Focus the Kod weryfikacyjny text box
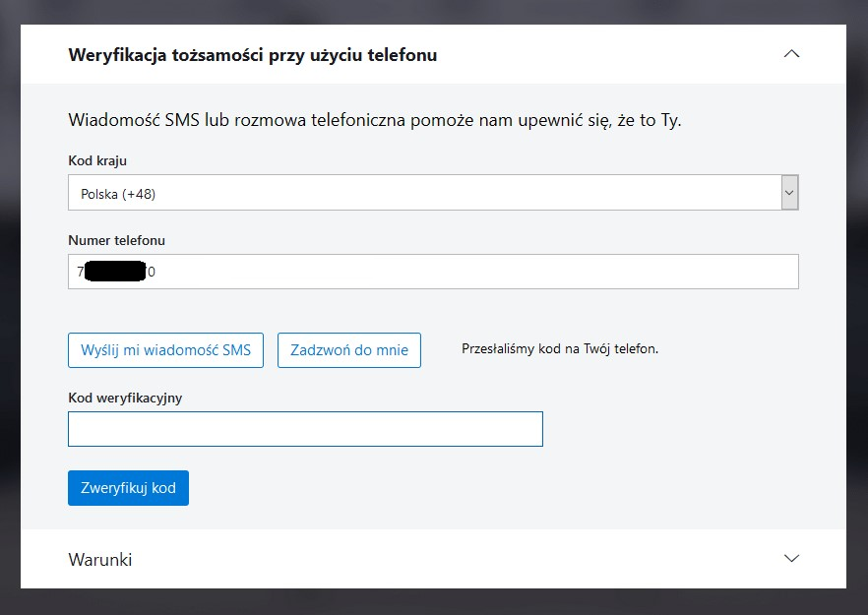The image size is (868, 615). tap(305, 429)
